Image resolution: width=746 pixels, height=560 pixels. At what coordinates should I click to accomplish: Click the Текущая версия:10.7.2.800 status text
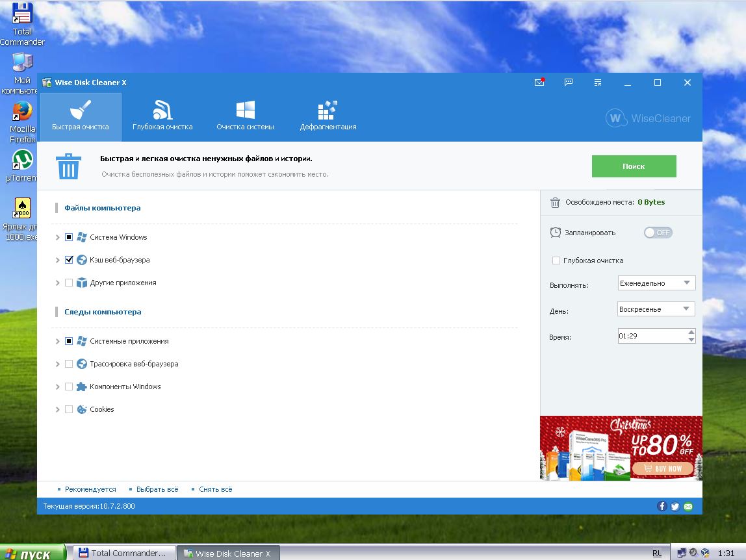tap(89, 506)
